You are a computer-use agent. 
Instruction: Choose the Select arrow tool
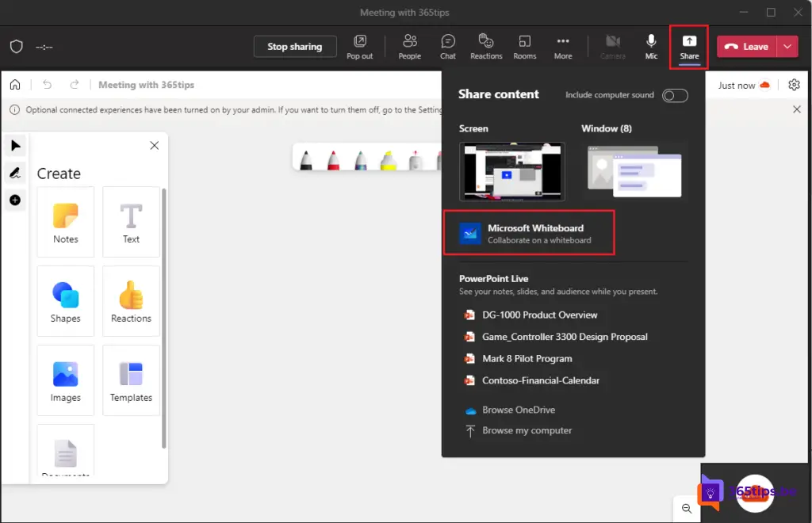16,146
